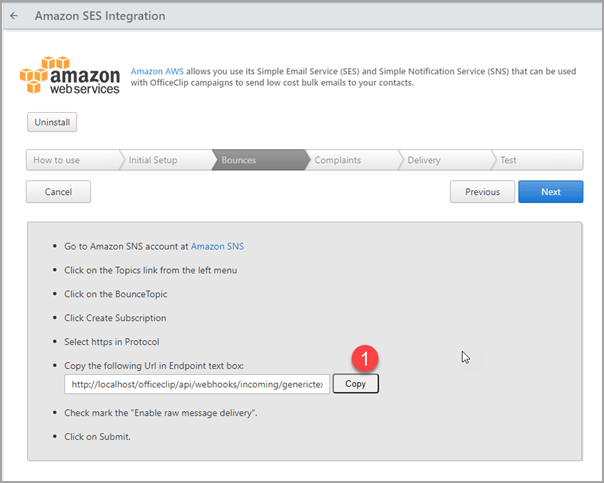
Task: Open the Complaints step
Action: pyautogui.click(x=352, y=160)
